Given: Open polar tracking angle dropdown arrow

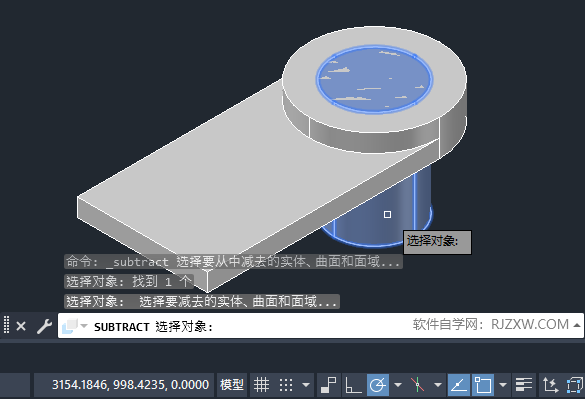Looking at the screenshot, I should tap(398, 384).
